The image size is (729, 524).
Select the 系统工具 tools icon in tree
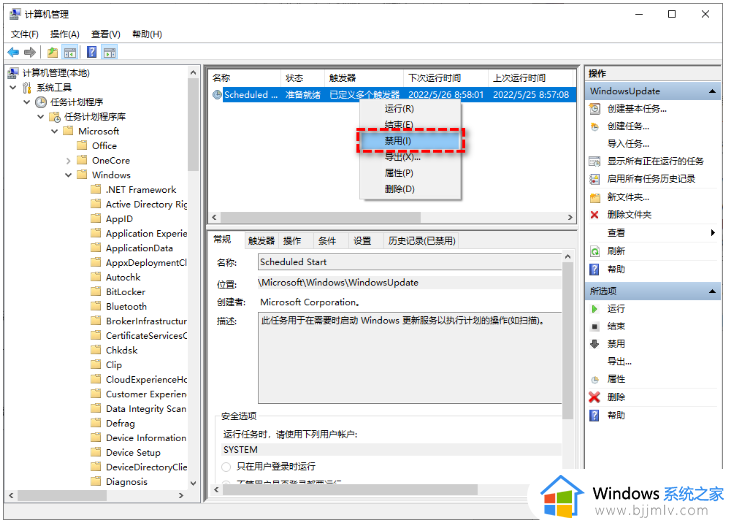pyautogui.click(x=27, y=88)
